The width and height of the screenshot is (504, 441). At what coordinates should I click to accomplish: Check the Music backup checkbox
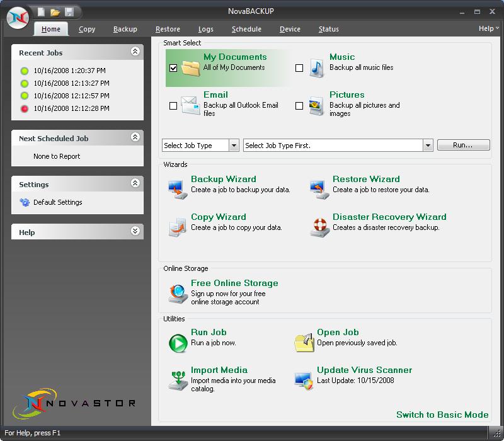coord(299,68)
